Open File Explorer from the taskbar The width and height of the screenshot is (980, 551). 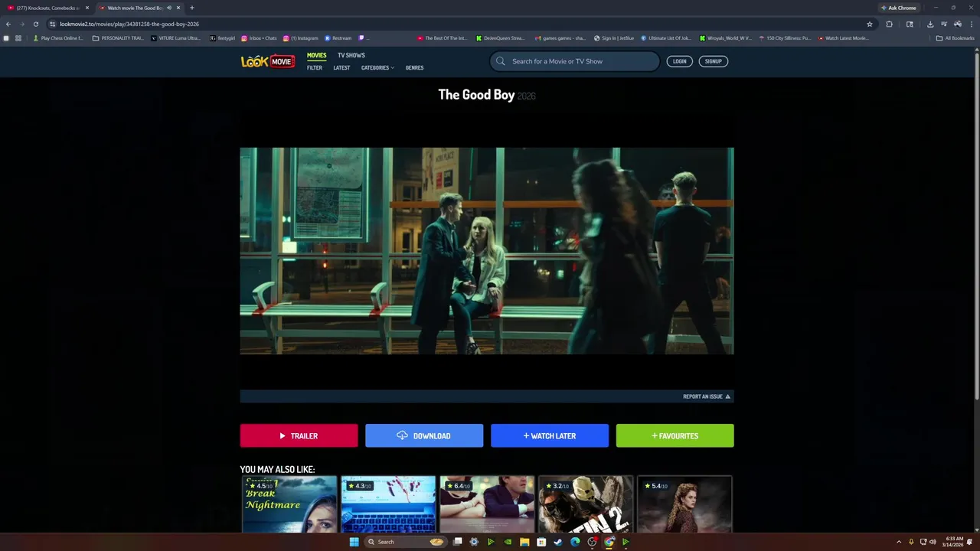[524, 542]
